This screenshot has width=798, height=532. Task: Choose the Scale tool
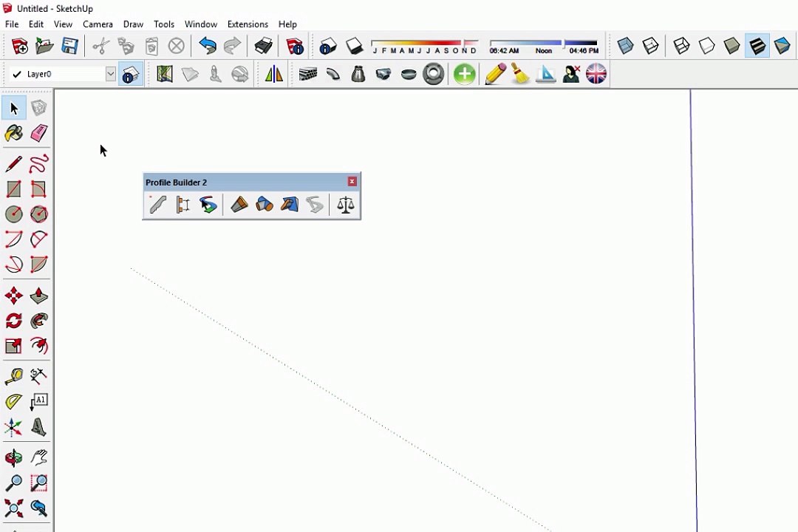(14, 346)
